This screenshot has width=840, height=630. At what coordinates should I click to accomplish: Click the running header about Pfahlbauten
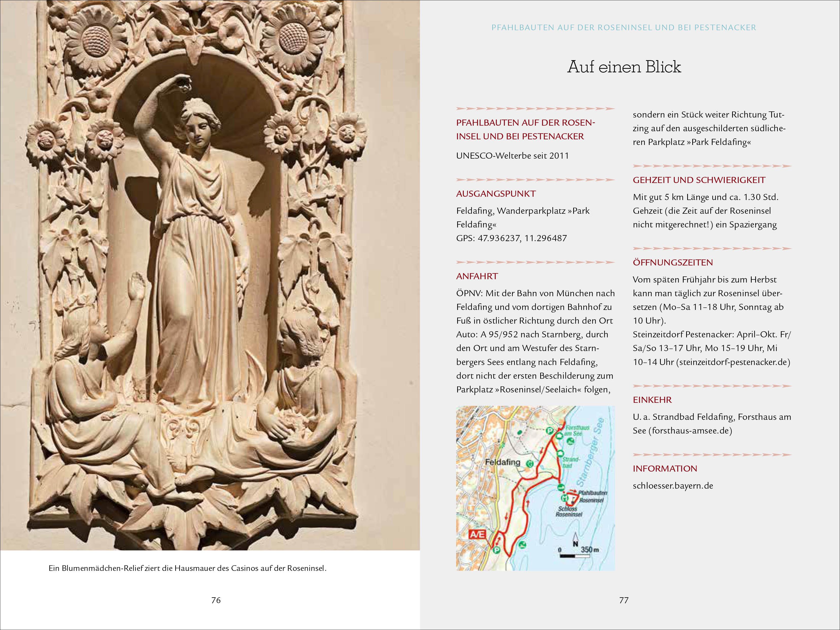624,27
